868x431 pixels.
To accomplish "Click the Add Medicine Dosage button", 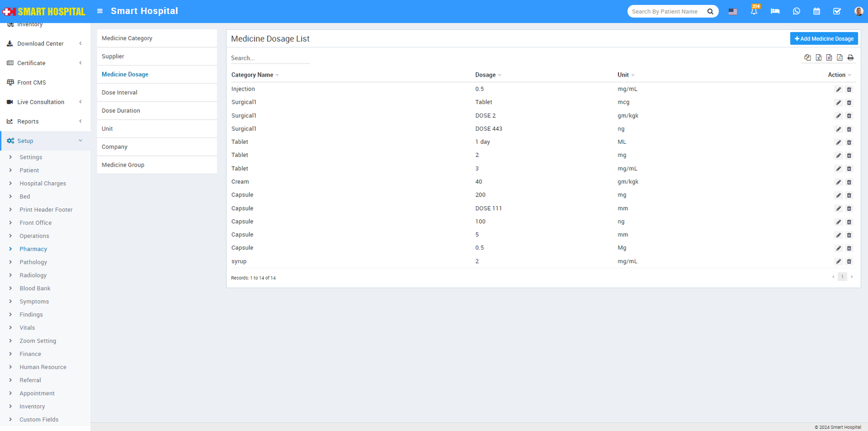I will pyautogui.click(x=824, y=39).
